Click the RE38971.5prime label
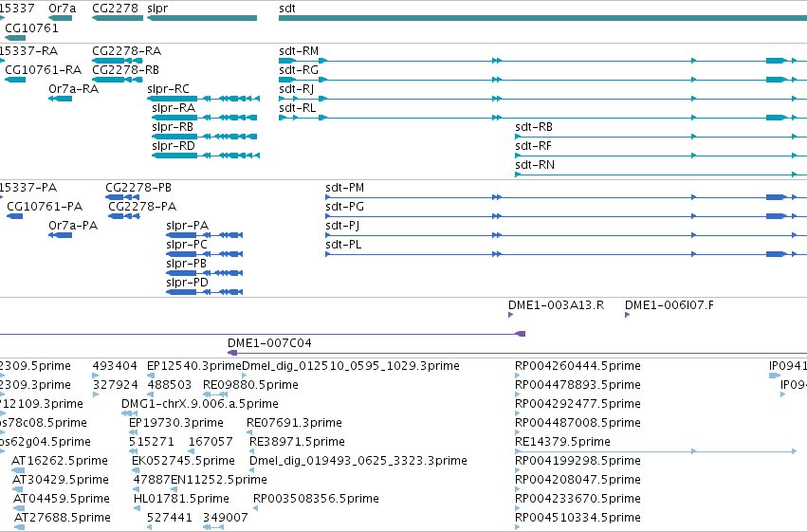The image size is (807, 532). point(297,442)
